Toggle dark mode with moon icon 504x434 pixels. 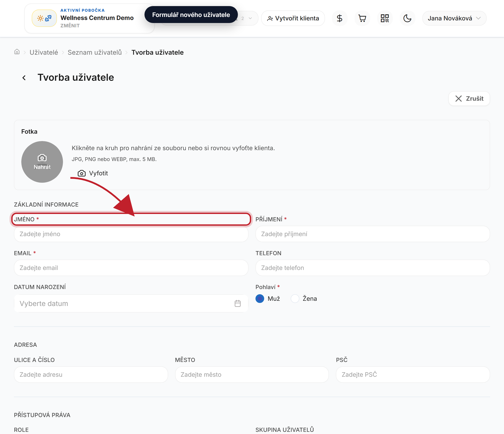pos(407,18)
